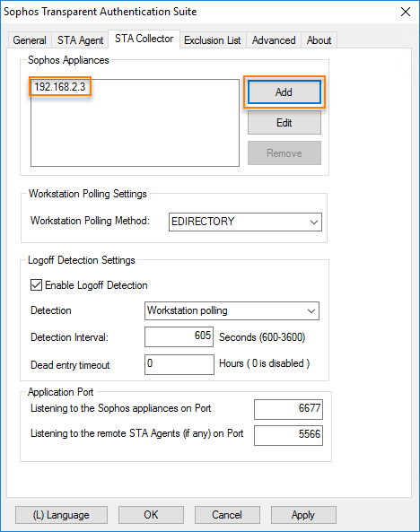The width and height of the screenshot is (420, 532).
Task: Open the Detection method dropdown
Action: [x=232, y=310]
